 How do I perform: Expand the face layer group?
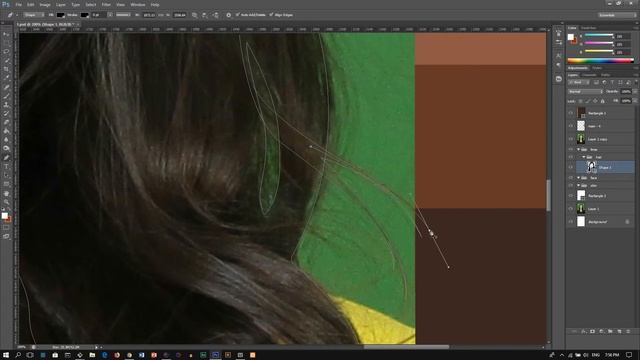click(x=578, y=178)
